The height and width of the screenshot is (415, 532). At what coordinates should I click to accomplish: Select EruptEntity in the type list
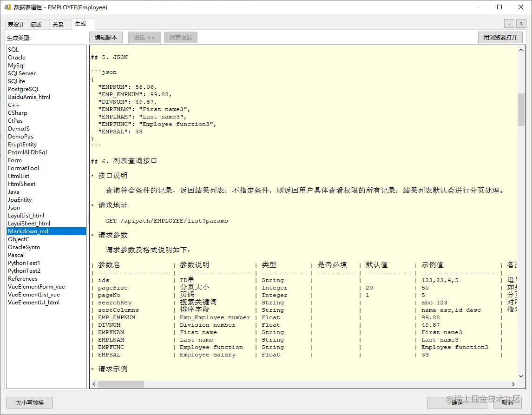(46, 144)
